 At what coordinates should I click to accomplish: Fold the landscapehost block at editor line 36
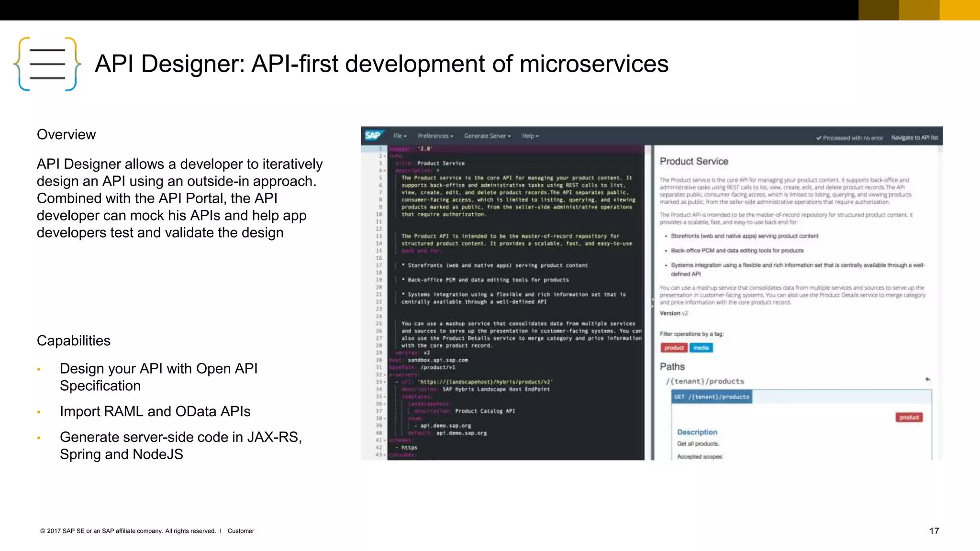(x=384, y=404)
